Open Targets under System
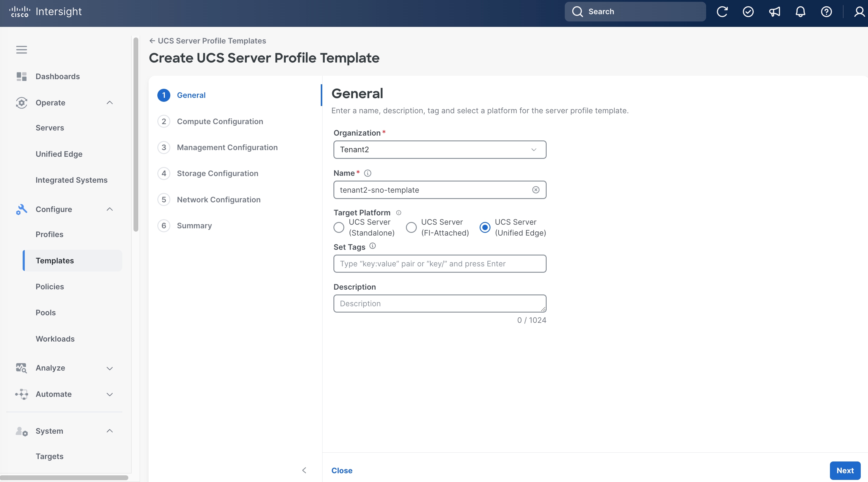The image size is (868, 482). (x=50, y=456)
